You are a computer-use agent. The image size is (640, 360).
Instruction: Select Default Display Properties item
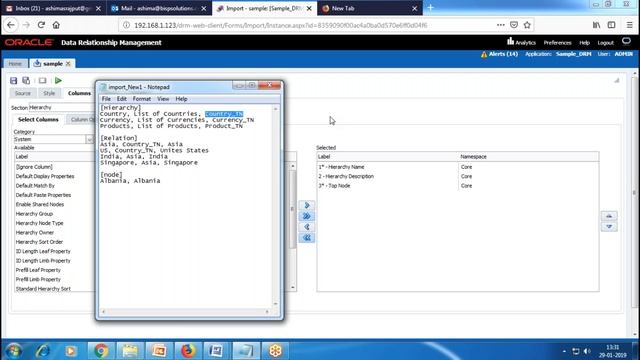point(45,176)
